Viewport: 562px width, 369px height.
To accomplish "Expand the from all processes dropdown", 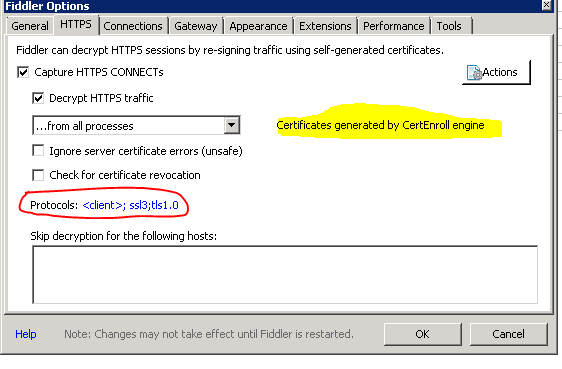I will click(232, 125).
